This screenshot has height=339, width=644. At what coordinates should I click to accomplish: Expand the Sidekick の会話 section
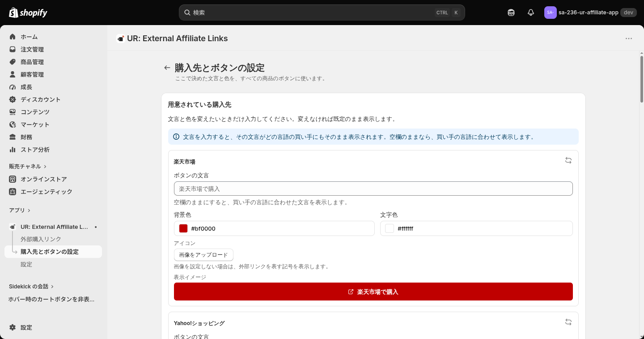click(x=31, y=286)
